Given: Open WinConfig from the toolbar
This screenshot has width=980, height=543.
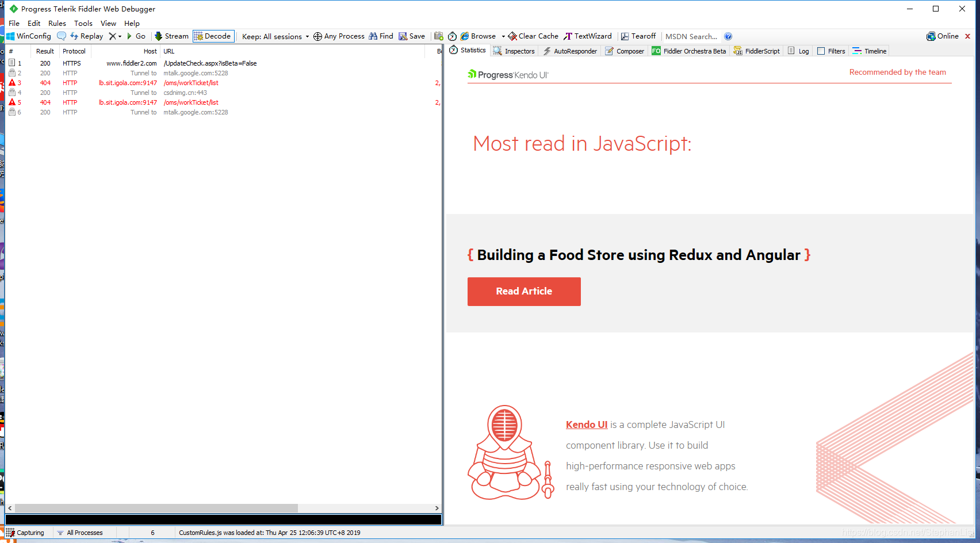Looking at the screenshot, I should (29, 36).
